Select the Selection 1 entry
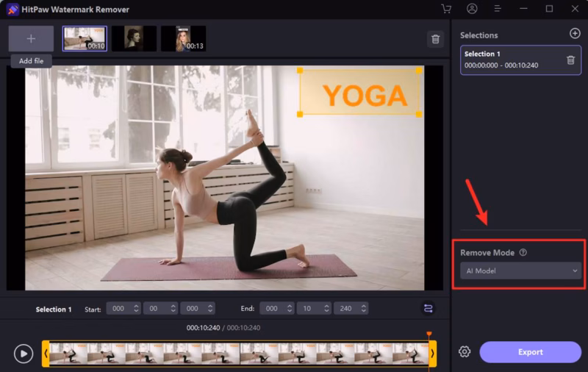 click(520, 60)
